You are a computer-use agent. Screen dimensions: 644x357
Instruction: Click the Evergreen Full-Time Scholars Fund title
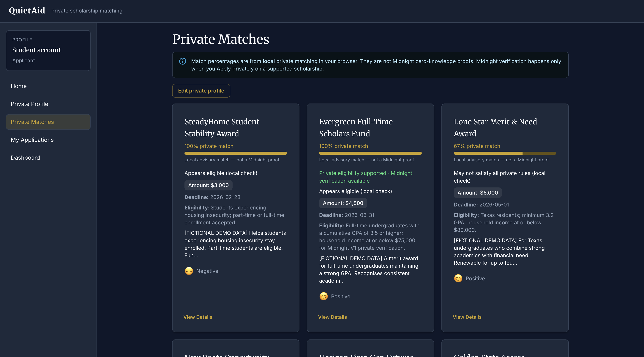click(x=356, y=128)
